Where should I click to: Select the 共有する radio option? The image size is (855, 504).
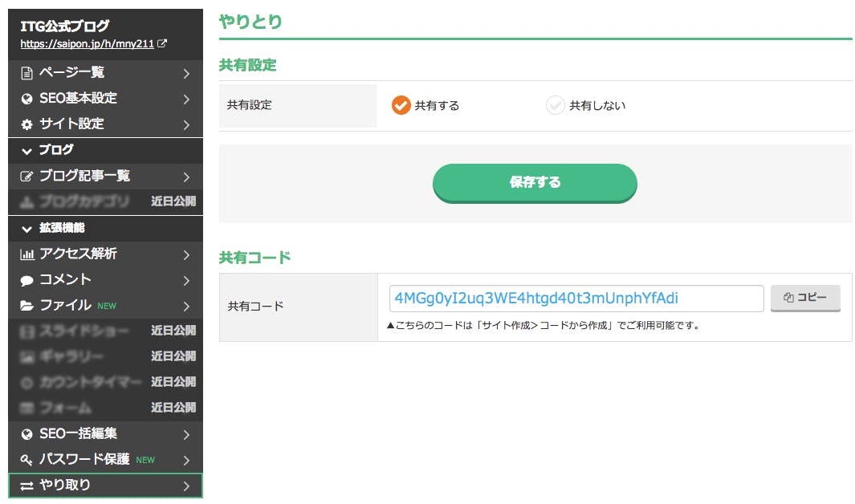(x=401, y=105)
